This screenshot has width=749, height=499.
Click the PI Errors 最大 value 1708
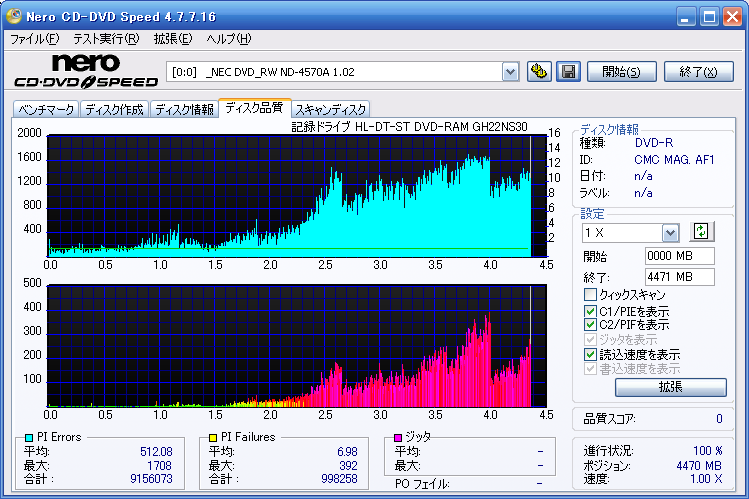(159, 466)
